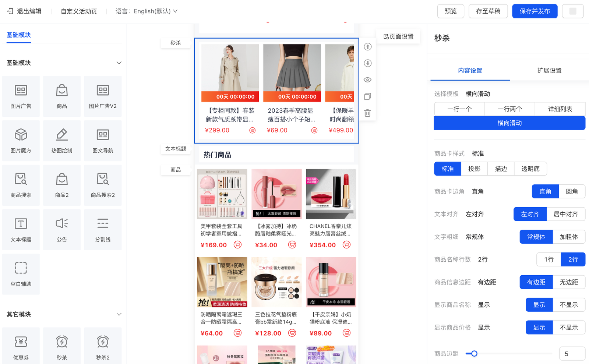Select the 热图绘制 module icon
Viewport: 589px width, 364px height.
pyautogui.click(x=62, y=140)
